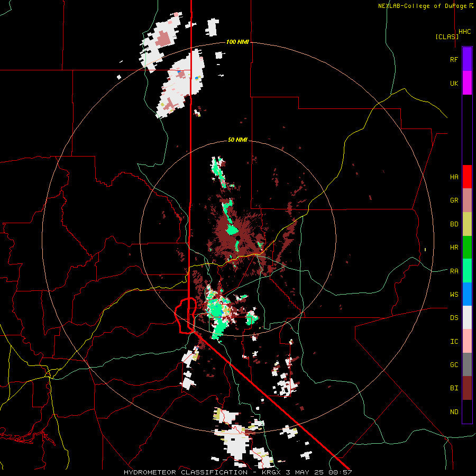Click the RA legend label
The image size is (476, 476).
point(454,271)
